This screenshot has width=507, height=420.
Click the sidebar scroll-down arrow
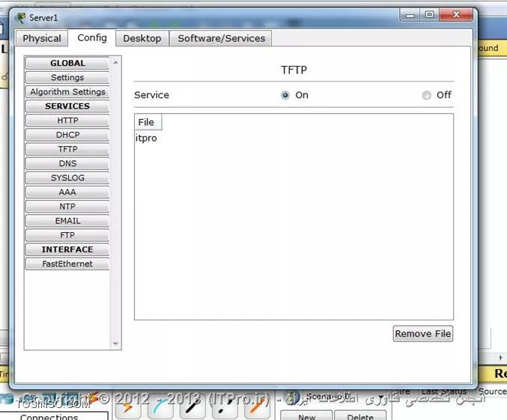115,344
